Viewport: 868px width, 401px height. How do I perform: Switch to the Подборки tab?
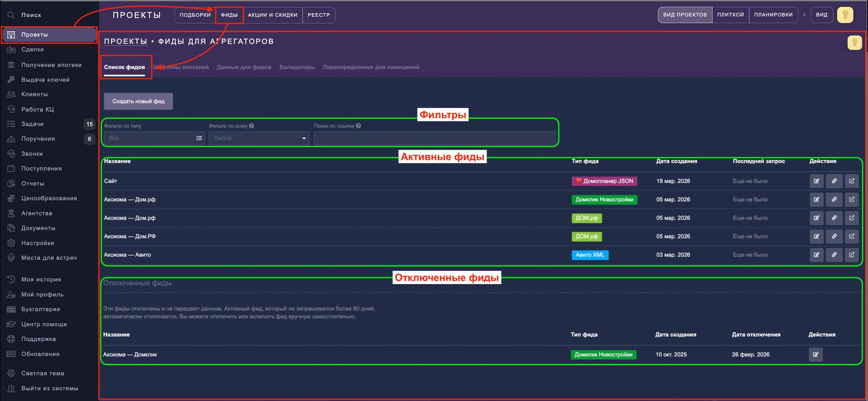(x=195, y=15)
